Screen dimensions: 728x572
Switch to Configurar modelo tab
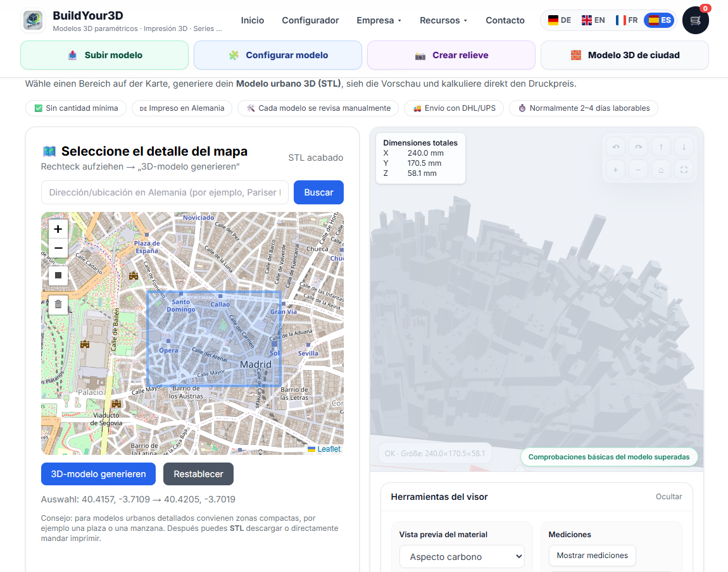pyautogui.click(x=278, y=55)
